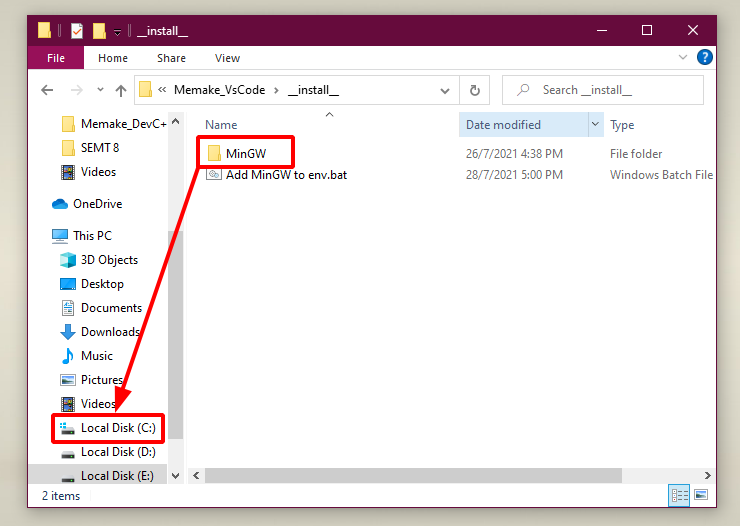Open 3D Objects in navigation pane
The image size is (740, 526).
click(x=99, y=259)
